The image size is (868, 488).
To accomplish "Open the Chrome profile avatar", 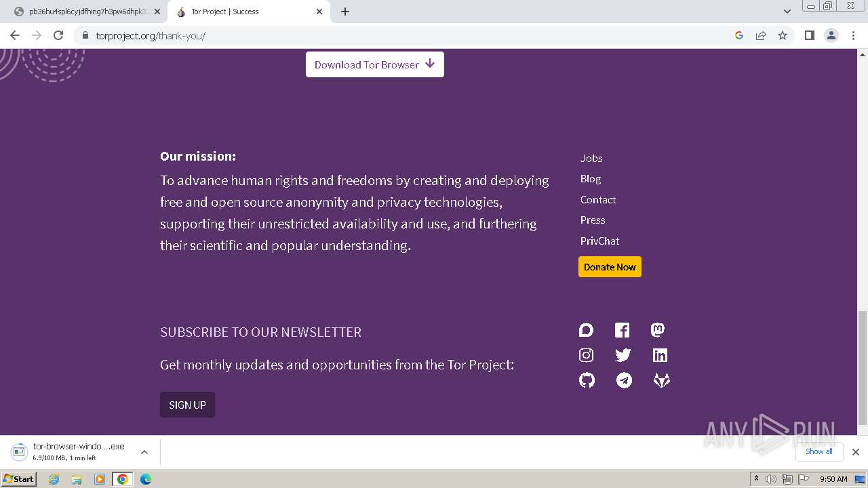I will click(x=831, y=35).
